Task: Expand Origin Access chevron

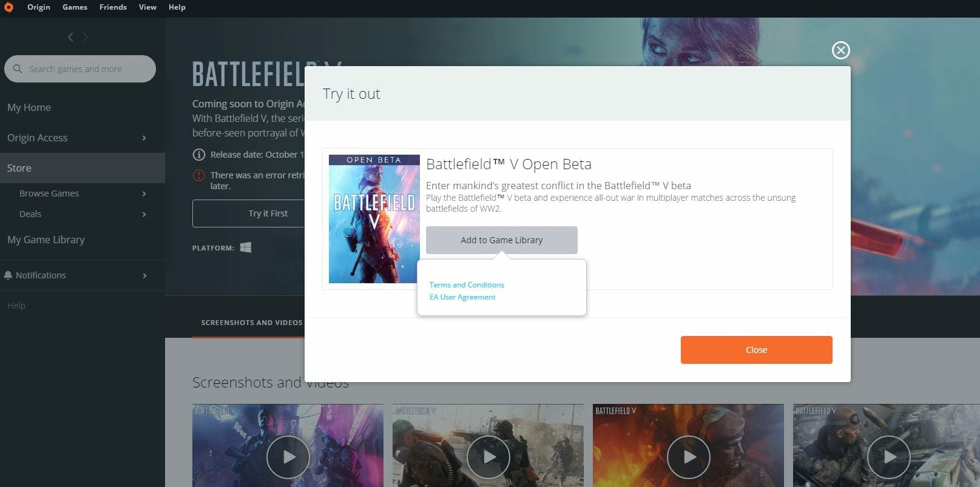Action: pyautogui.click(x=144, y=138)
